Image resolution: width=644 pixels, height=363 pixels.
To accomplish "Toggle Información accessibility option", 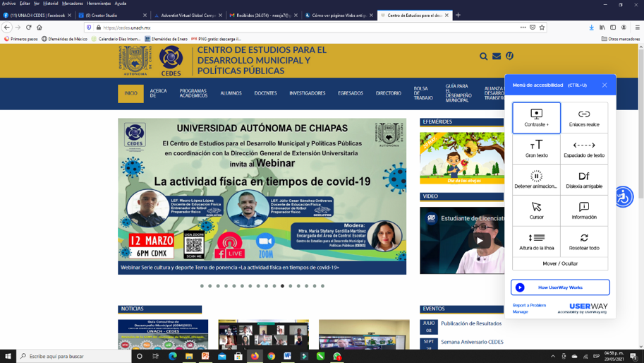I will tap(584, 210).
